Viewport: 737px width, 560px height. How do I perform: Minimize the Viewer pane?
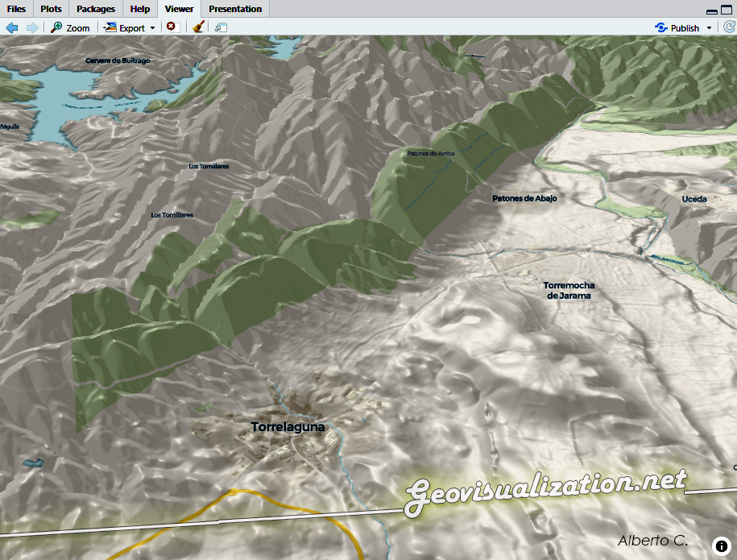712,10
